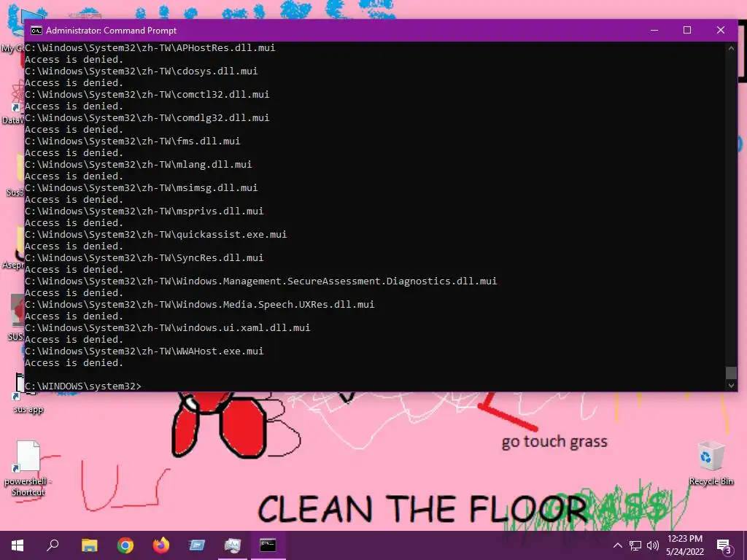The width and height of the screenshot is (747, 560).
Task: Click the msprivs.dll.mui path line
Action: click(x=144, y=211)
